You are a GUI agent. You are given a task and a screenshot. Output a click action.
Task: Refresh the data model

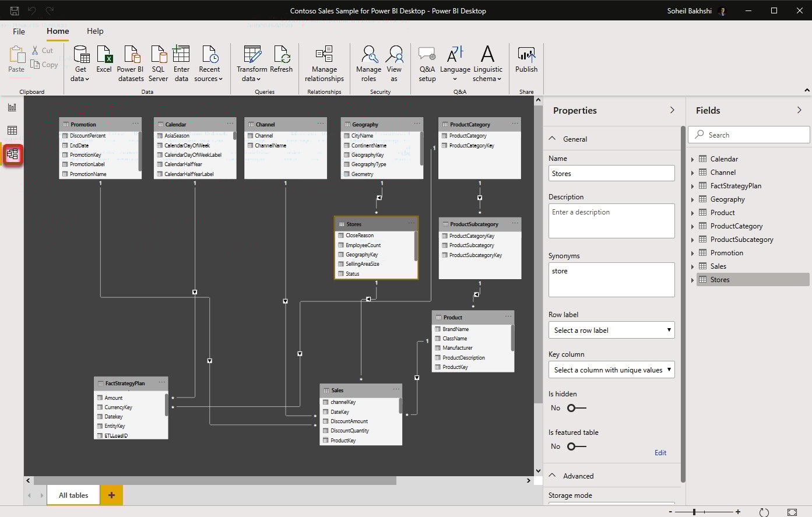pyautogui.click(x=282, y=59)
